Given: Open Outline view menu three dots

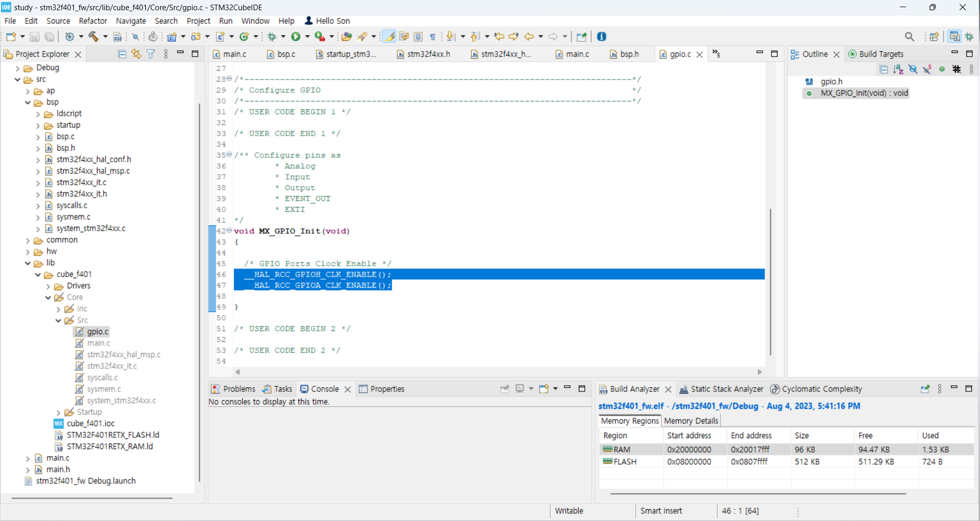Looking at the screenshot, I should pyautogui.click(x=971, y=69).
